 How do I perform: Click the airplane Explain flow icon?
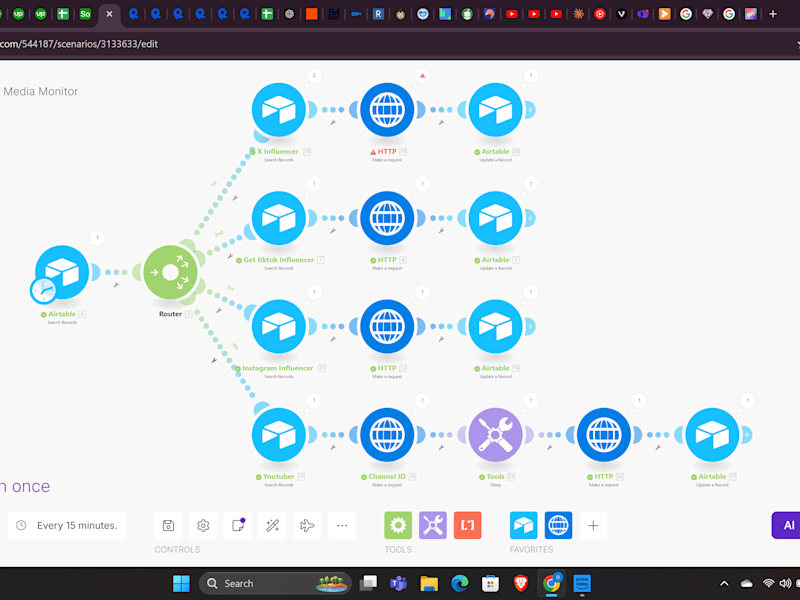[307, 526]
